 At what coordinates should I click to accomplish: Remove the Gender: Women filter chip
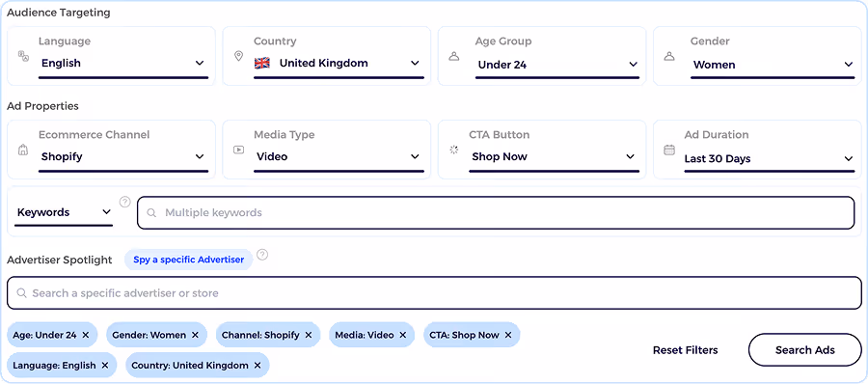pos(196,335)
